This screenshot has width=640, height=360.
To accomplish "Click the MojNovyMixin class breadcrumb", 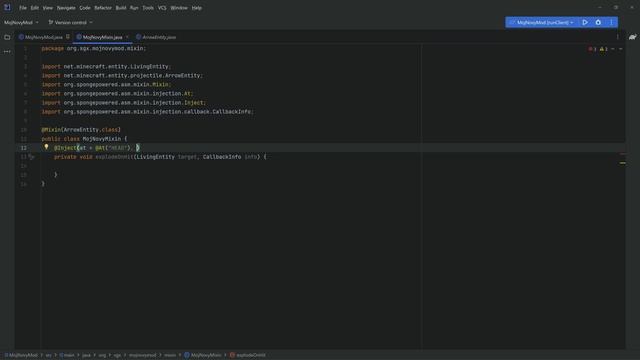I will pyautogui.click(x=203, y=355).
